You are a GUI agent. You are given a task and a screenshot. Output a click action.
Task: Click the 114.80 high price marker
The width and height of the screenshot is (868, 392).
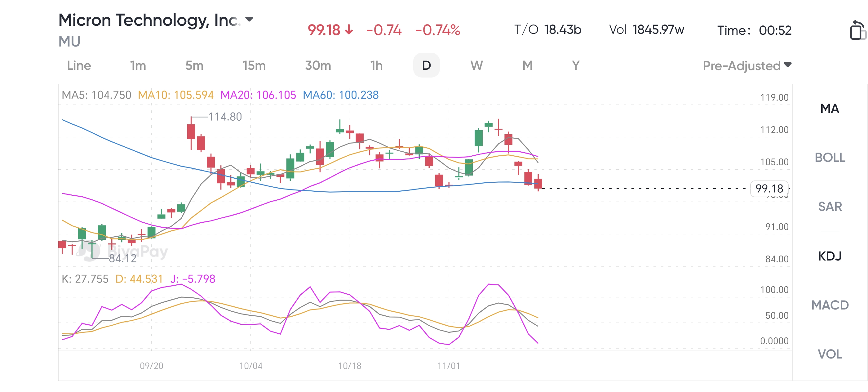tap(225, 117)
